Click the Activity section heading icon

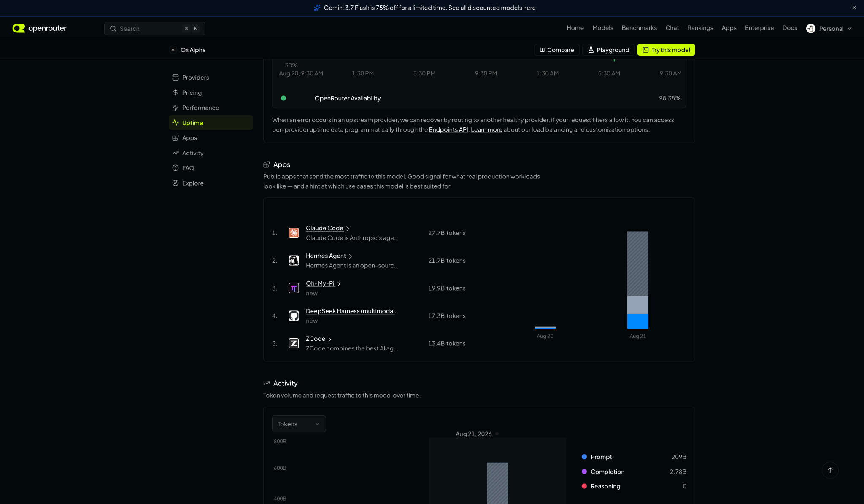point(267,383)
